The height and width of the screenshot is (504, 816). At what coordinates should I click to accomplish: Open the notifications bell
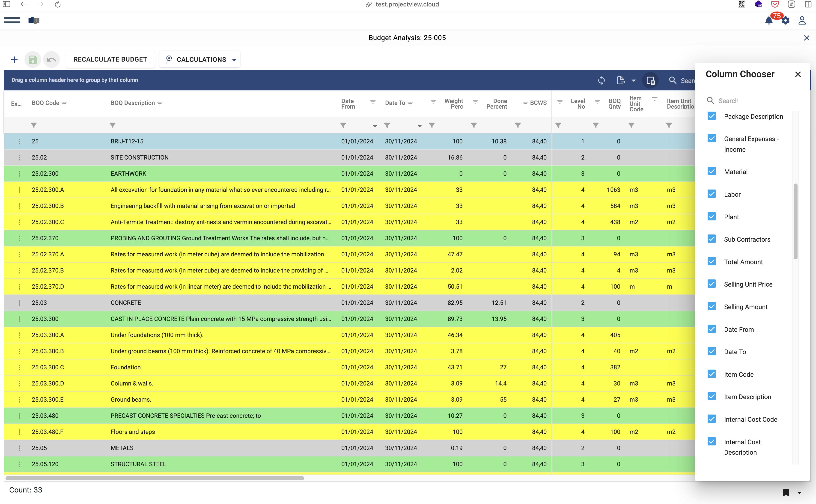(769, 21)
